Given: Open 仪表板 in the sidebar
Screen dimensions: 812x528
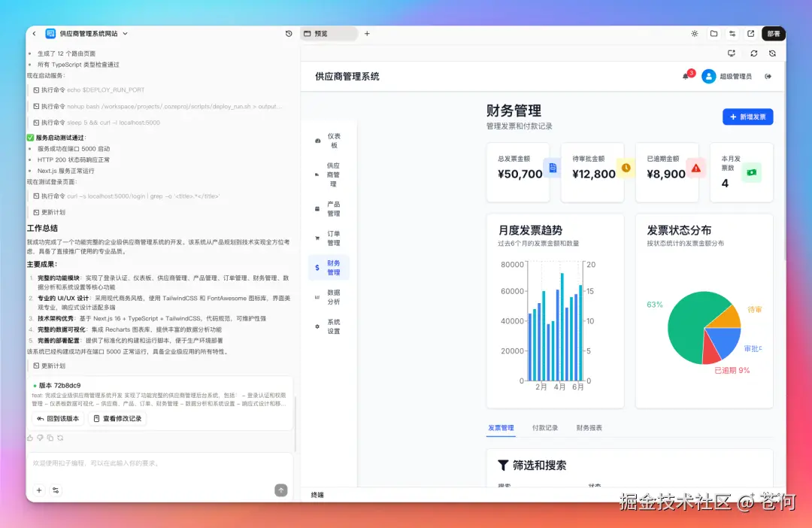Looking at the screenshot, I should click(x=329, y=141).
